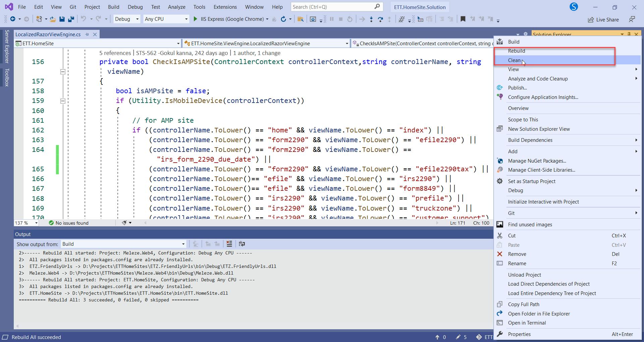Click the Undo arrow icon
Screen dimensions: 644x342
coord(84,19)
